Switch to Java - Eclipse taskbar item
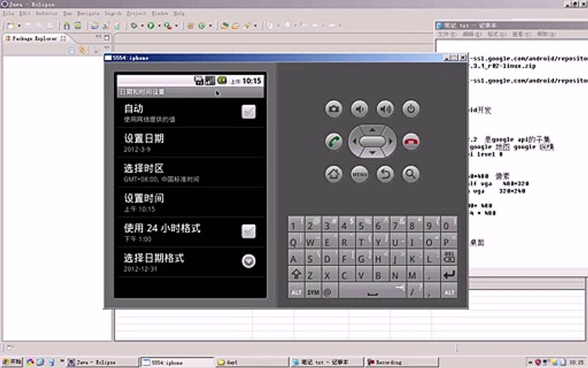 click(103, 362)
